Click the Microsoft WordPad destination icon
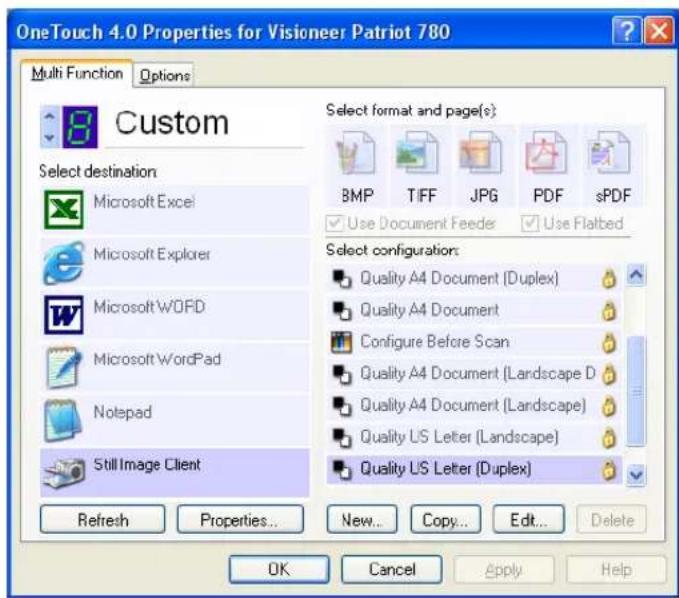The image size is (679, 598). [x=64, y=367]
